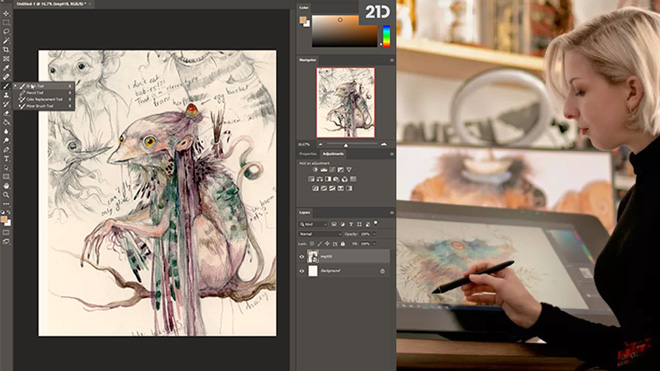Image resolution: width=660 pixels, height=371 pixels.
Task: Switch to the Properties tab
Action: click(308, 154)
